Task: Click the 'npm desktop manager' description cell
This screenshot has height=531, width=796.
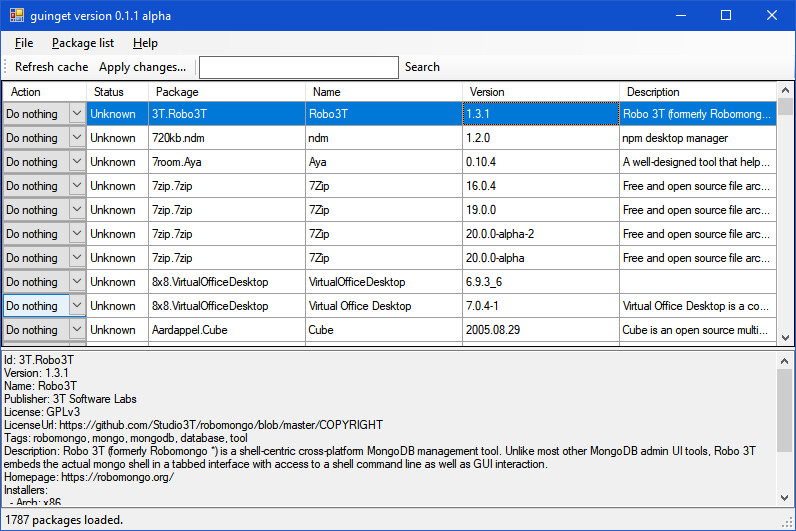Action: point(698,138)
